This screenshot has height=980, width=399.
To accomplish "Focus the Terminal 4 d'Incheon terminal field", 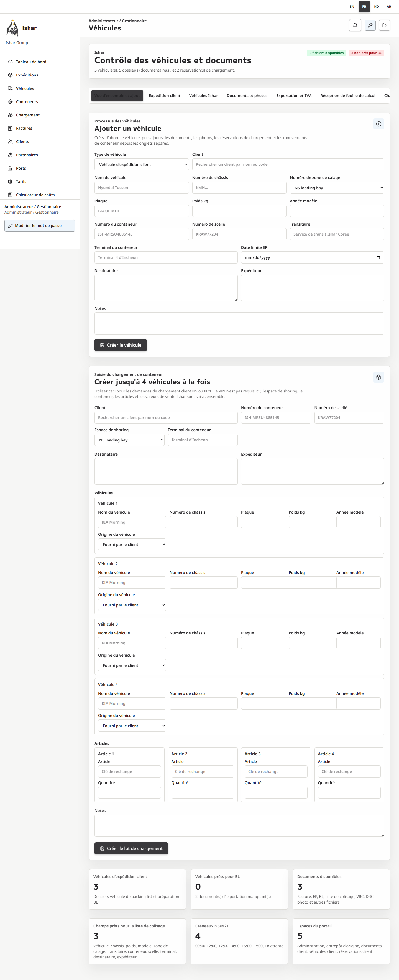I will [166, 257].
